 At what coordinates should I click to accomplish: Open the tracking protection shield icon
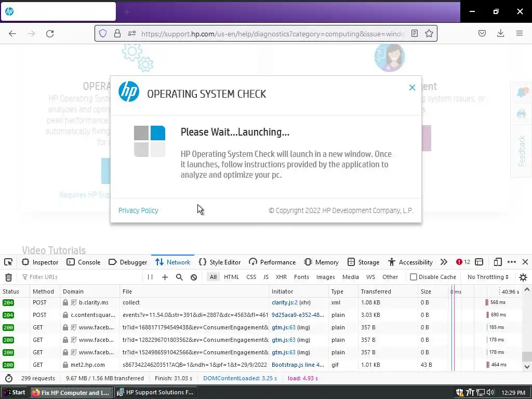pyautogui.click(x=103, y=33)
